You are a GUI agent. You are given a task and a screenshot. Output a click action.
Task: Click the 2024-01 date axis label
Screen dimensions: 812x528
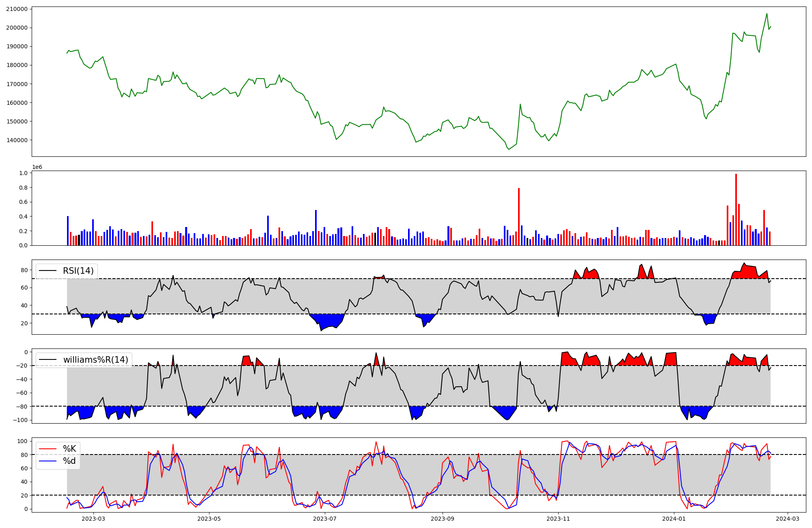click(674, 519)
